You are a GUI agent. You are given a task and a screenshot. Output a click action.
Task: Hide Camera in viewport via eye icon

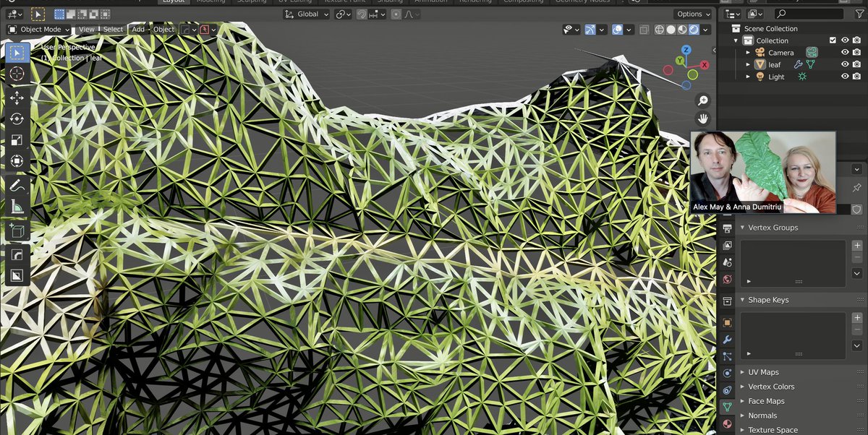tap(845, 52)
